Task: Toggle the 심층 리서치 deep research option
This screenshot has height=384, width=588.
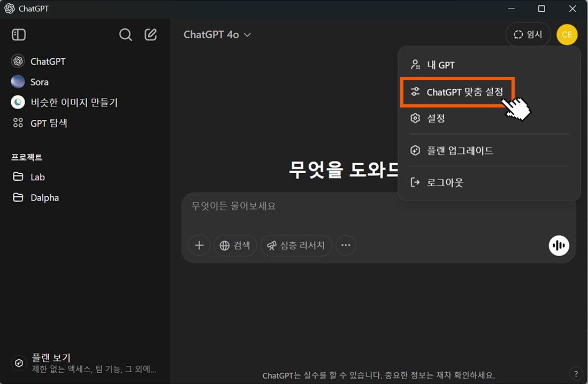Action: (296, 245)
